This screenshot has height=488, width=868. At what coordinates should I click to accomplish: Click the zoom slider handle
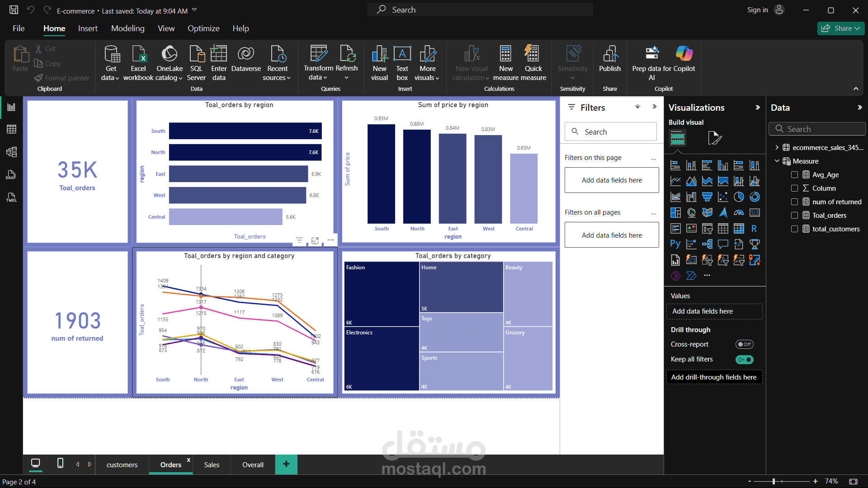[774, 482]
